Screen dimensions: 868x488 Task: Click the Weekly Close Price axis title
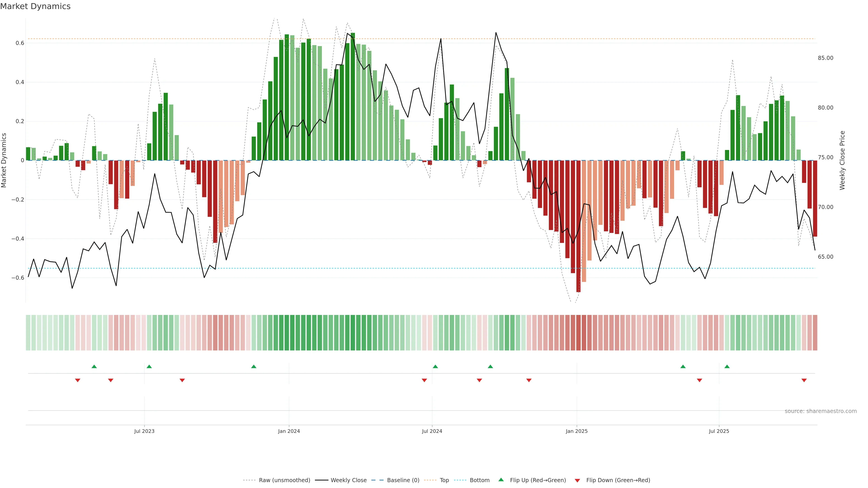tap(842, 160)
